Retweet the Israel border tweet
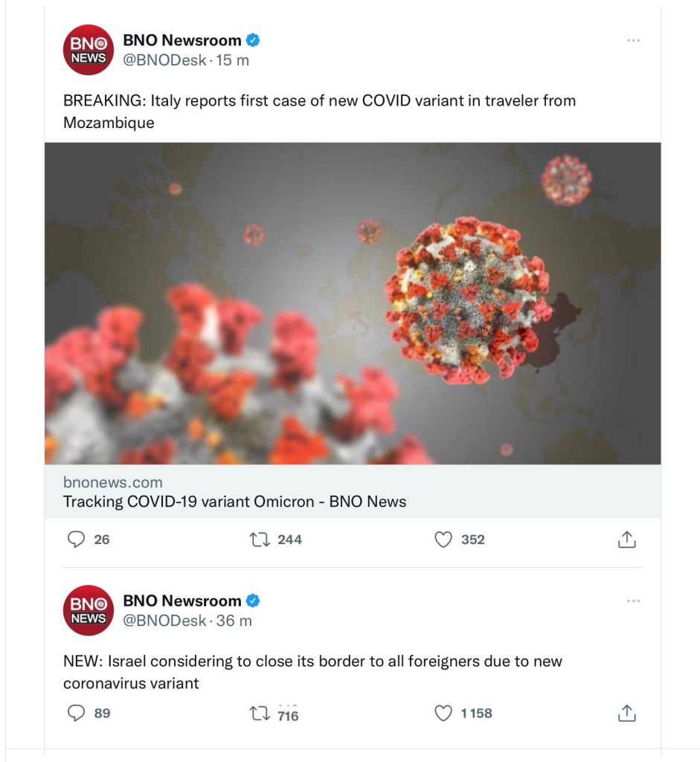700x762 pixels. (x=260, y=714)
